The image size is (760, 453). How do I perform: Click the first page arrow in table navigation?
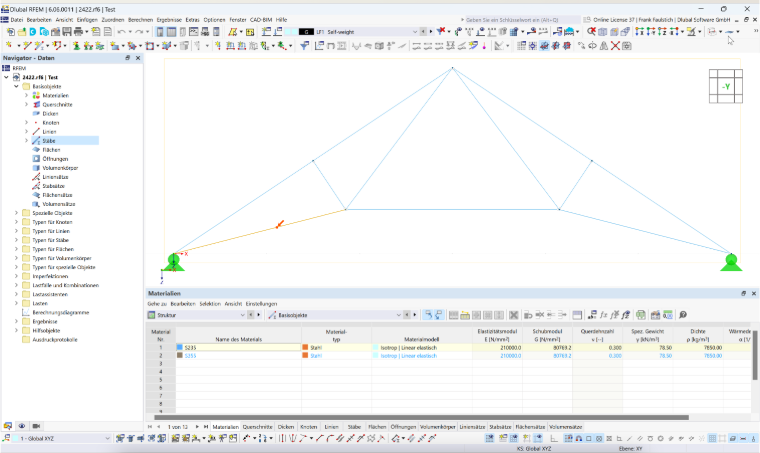(150, 427)
